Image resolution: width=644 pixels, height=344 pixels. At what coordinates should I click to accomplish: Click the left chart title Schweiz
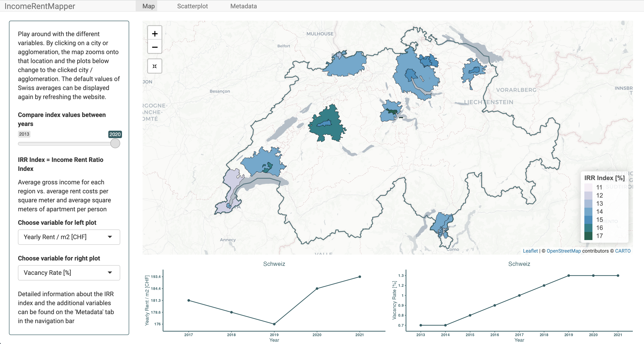coord(274,264)
